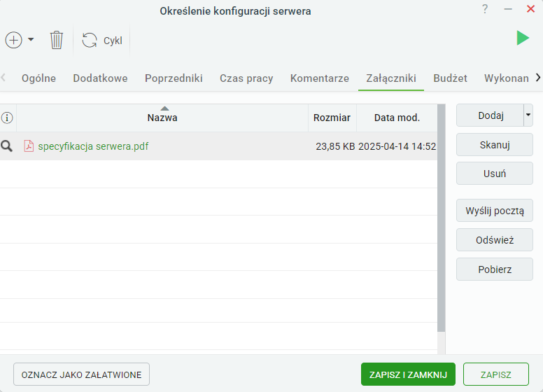Click Oznacz jako załatwione button

[81, 374]
